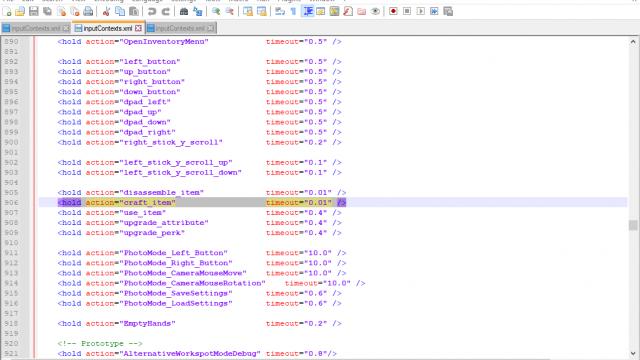
Task: Play back the recorded macro
Action: [420, 11]
